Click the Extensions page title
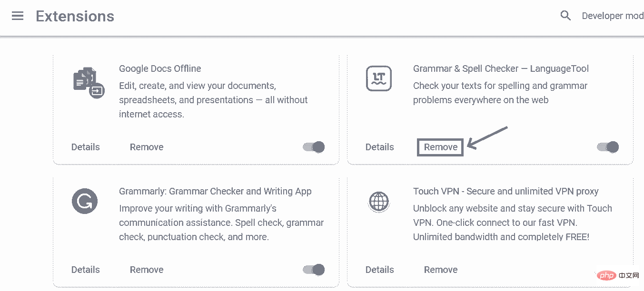Image resolution: width=644 pixels, height=291 pixels. 75,16
